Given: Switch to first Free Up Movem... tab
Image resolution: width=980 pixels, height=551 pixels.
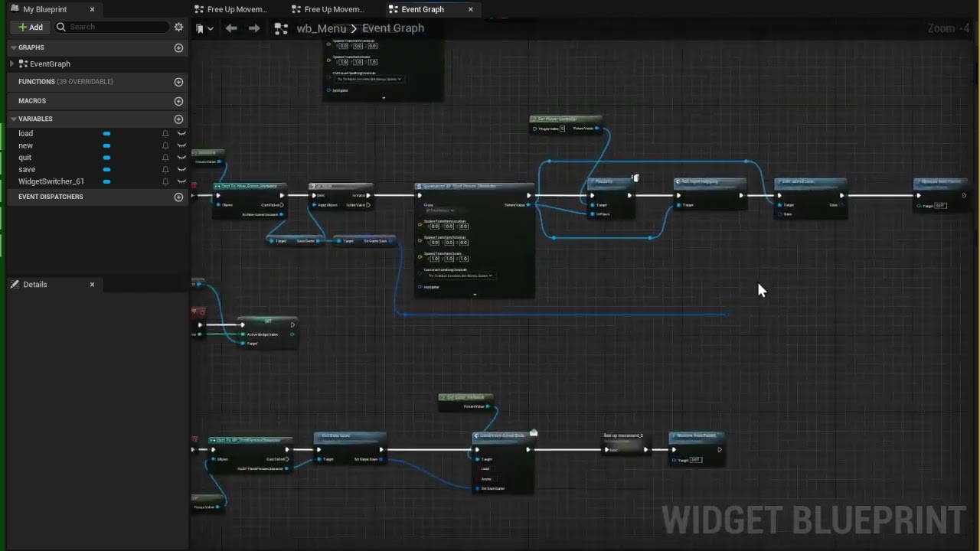Looking at the screenshot, I should coord(237,9).
